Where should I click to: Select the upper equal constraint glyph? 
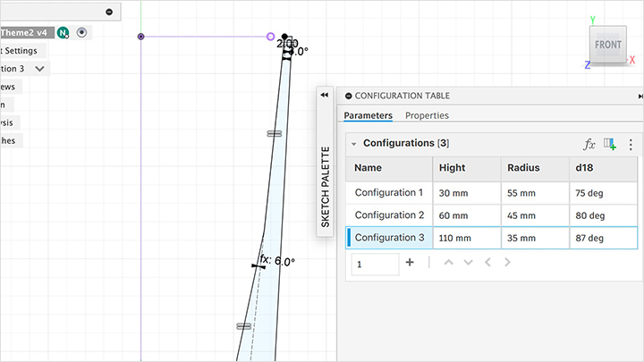275,134
